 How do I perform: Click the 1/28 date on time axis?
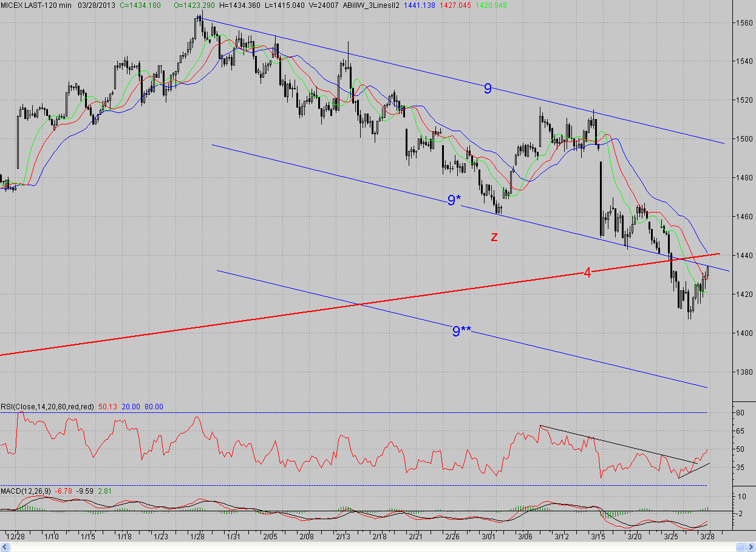199,537
